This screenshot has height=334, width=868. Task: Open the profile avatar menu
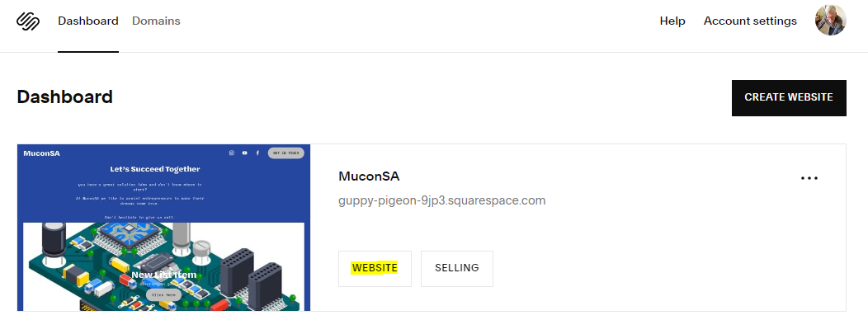tap(830, 21)
